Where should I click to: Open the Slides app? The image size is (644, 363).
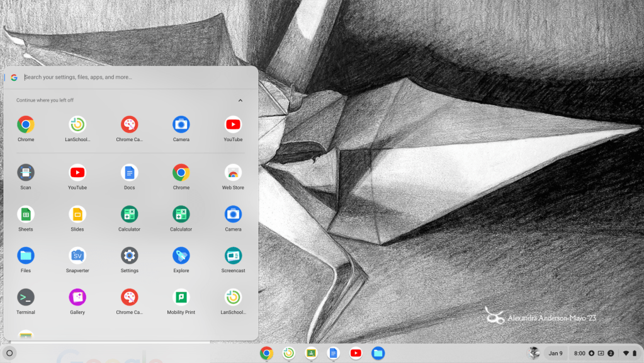pyautogui.click(x=77, y=214)
